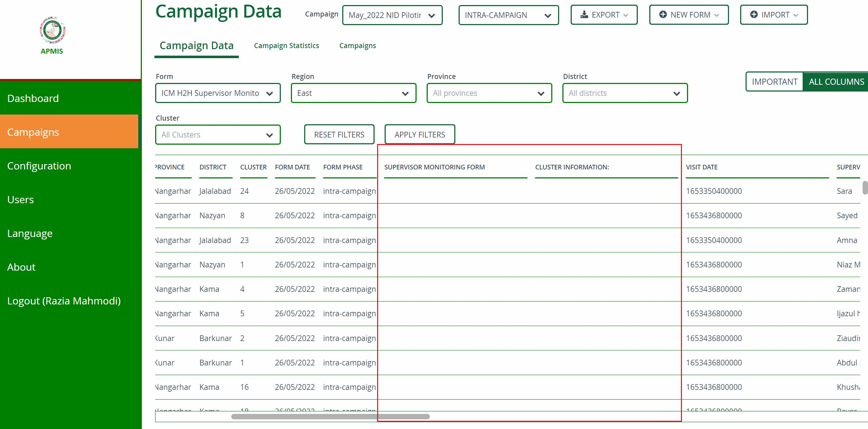
Task: Click the chevron on the Campaign selector
Action: coord(432,15)
